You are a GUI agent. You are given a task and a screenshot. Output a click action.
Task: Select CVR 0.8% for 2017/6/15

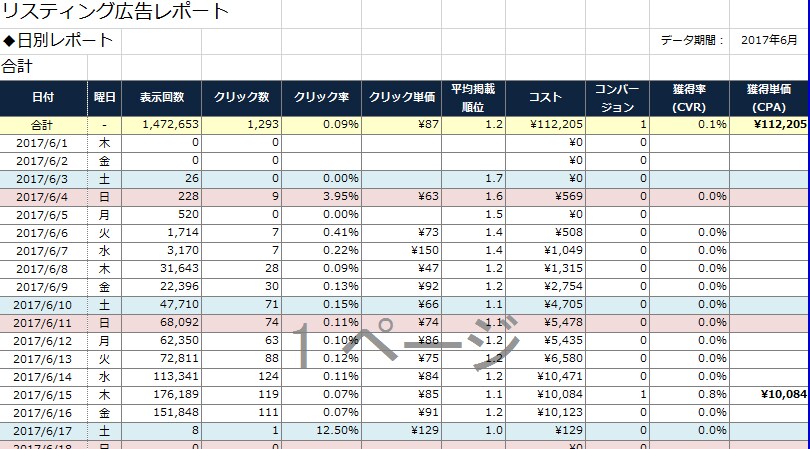coord(689,395)
